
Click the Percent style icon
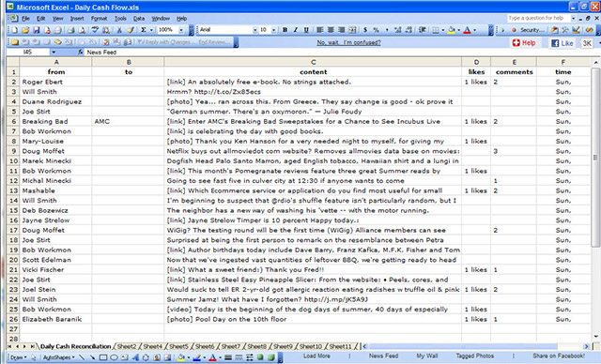click(376, 30)
